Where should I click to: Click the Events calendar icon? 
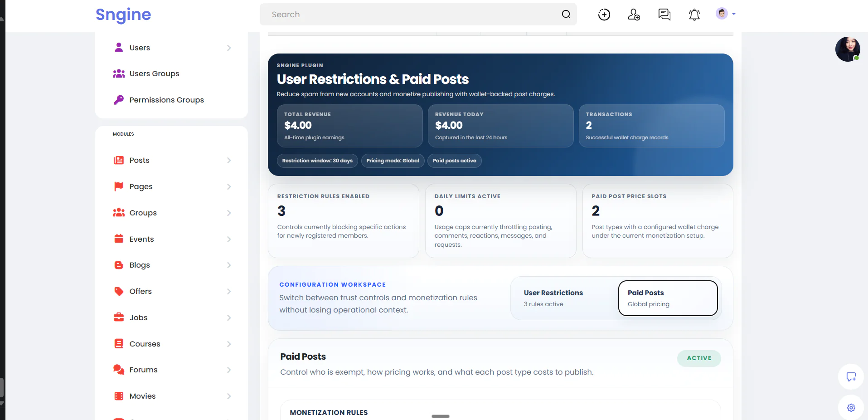[x=119, y=239]
